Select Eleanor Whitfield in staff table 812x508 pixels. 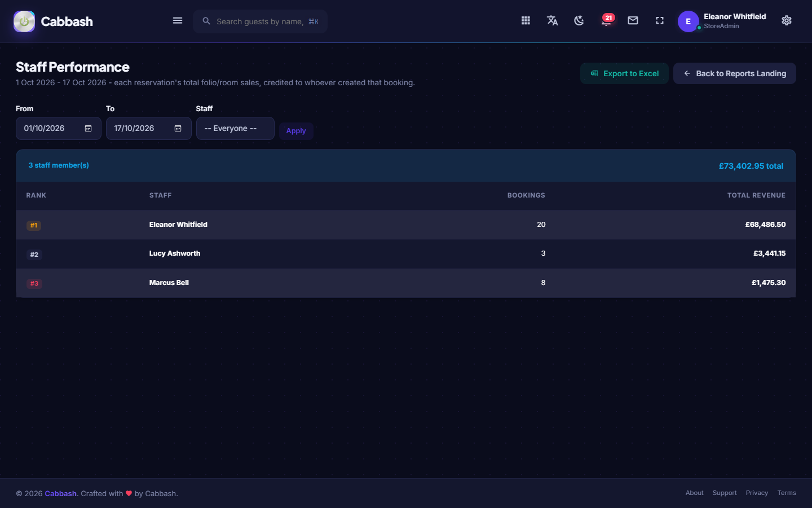(x=178, y=225)
